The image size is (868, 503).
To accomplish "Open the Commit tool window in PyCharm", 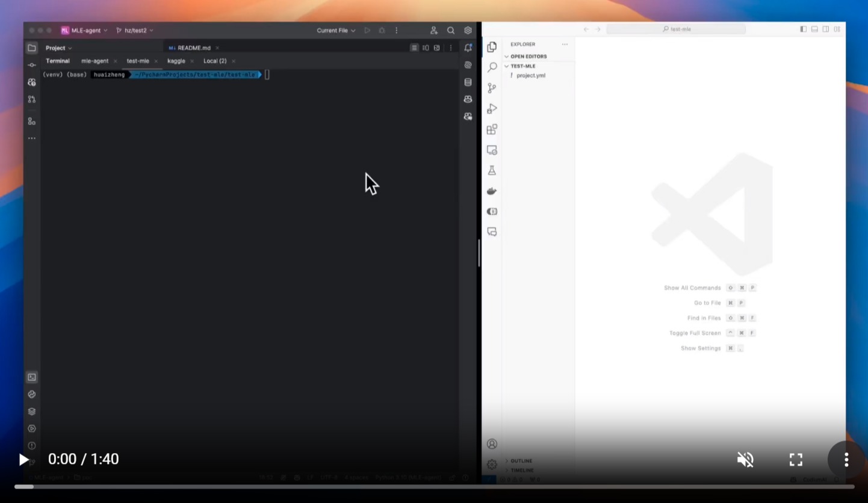I will (x=32, y=65).
